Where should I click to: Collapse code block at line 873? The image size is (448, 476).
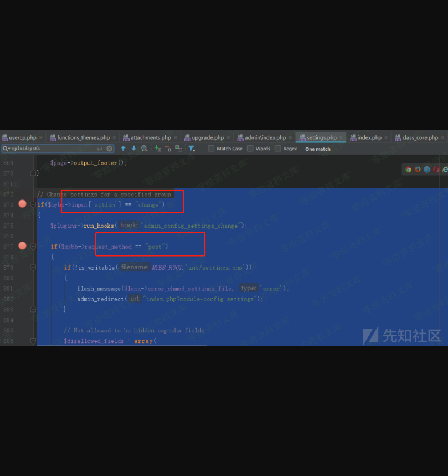33,204
